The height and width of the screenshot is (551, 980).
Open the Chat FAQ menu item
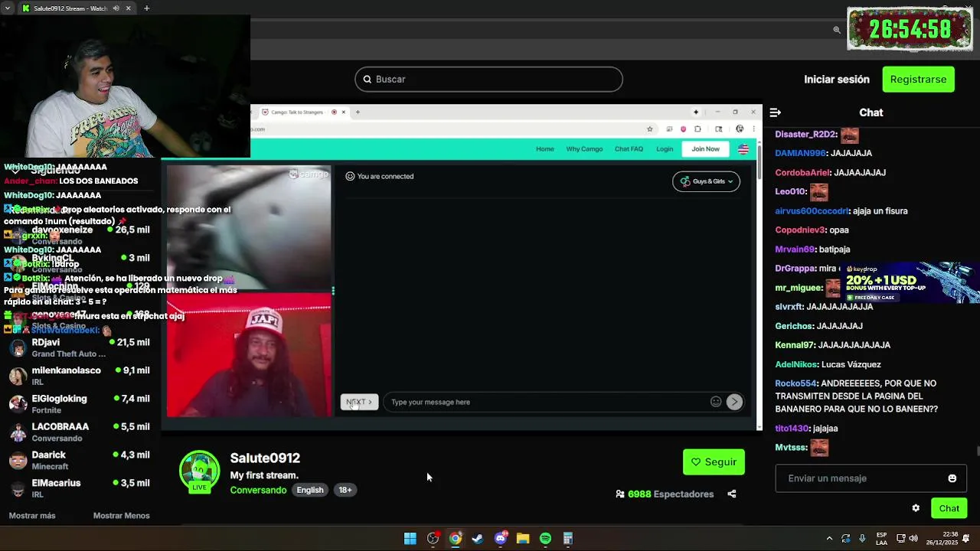pos(629,149)
